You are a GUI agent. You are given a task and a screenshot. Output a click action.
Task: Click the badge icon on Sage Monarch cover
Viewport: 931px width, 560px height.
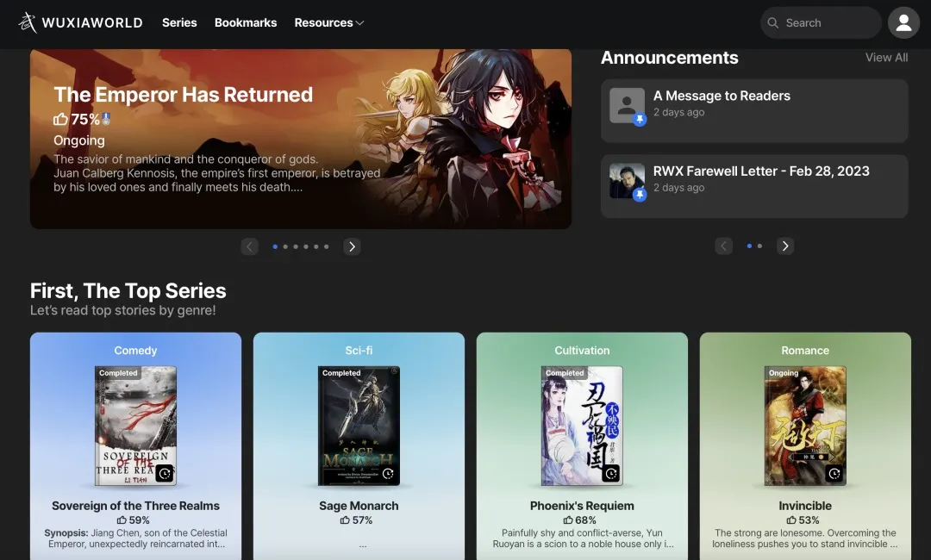(x=388, y=473)
